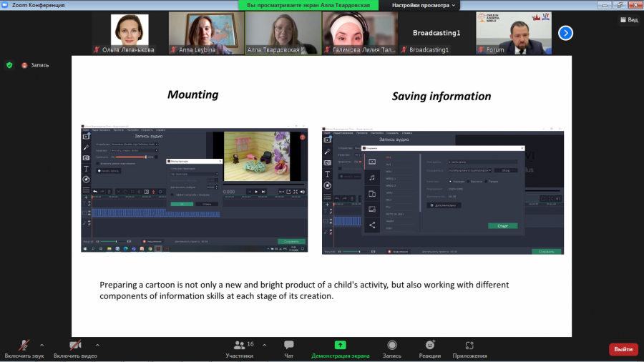Open the Вид view menu
The image size is (644, 362).
point(629,20)
